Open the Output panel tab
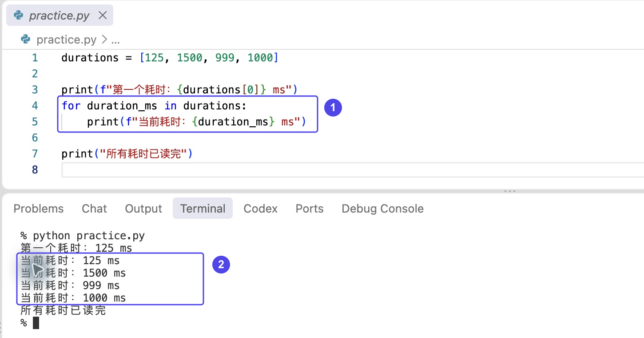The height and width of the screenshot is (338, 644). 143,209
